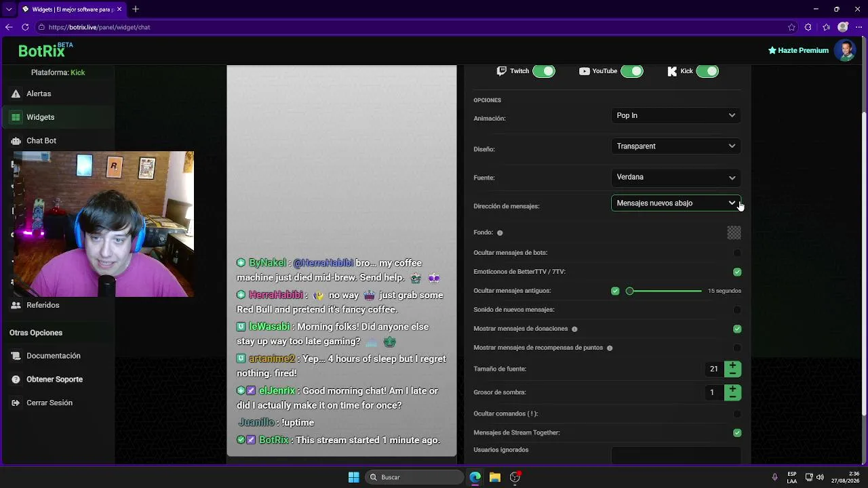
Task: Click the Twitch logo icon
Action: coord(502,71)
